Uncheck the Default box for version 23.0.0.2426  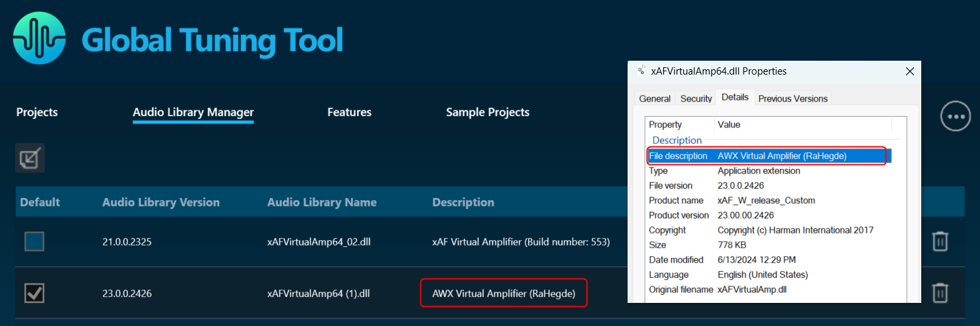[34, 292]
